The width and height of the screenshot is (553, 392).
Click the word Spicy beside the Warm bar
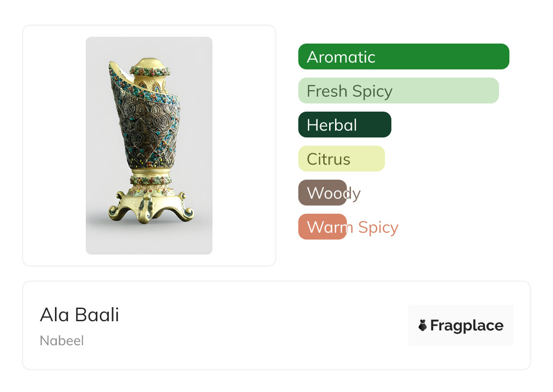(x=378, y=227)
